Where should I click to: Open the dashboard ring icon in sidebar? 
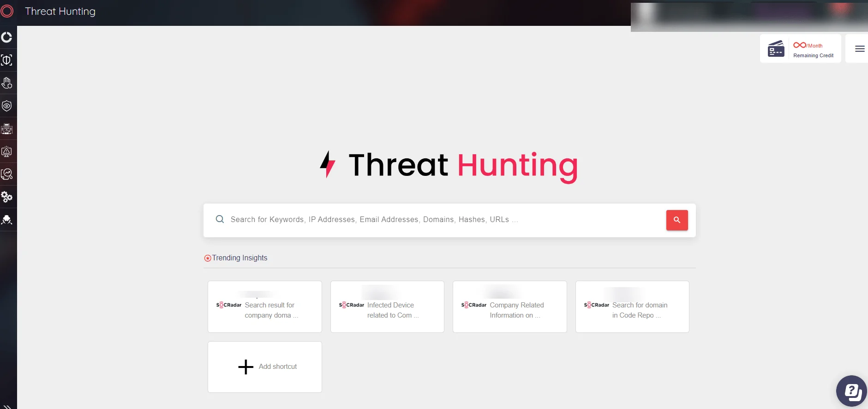(x=7, y=37)
